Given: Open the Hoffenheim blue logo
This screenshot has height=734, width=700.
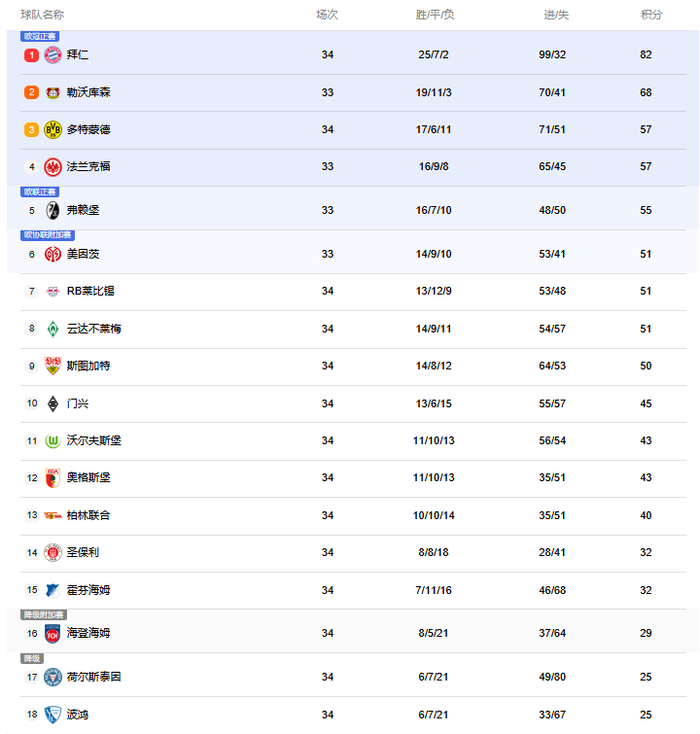Looking at the screenshot, I should [52, 590].
